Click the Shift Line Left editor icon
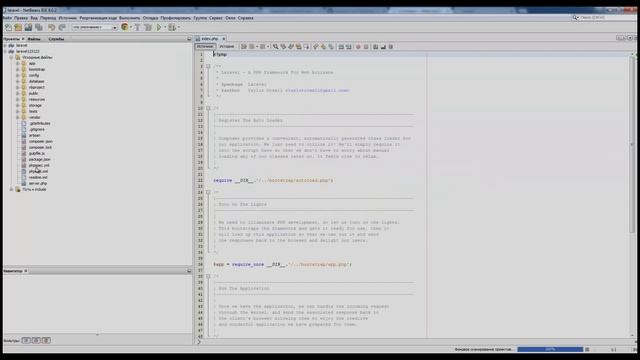Screen dimensions: 640x360 click(341, 47)
